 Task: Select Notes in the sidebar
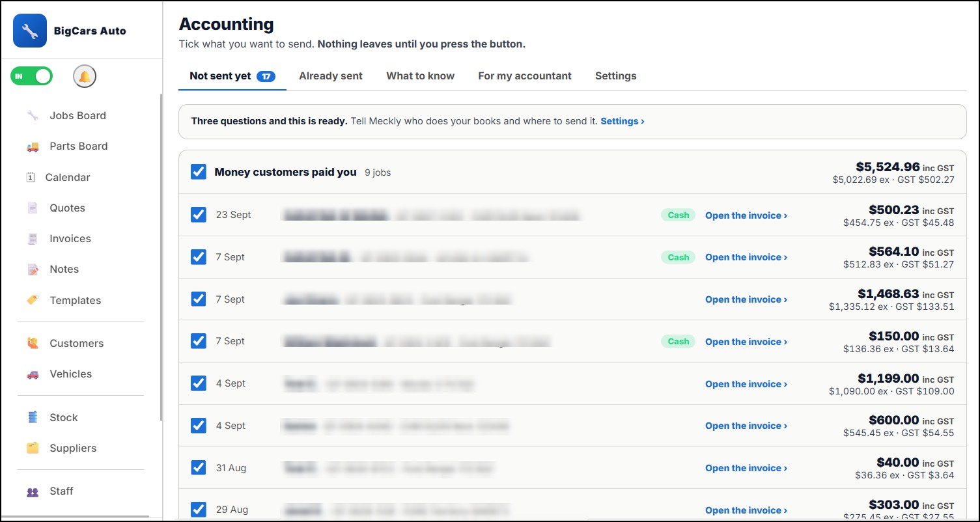coord(64,269)
